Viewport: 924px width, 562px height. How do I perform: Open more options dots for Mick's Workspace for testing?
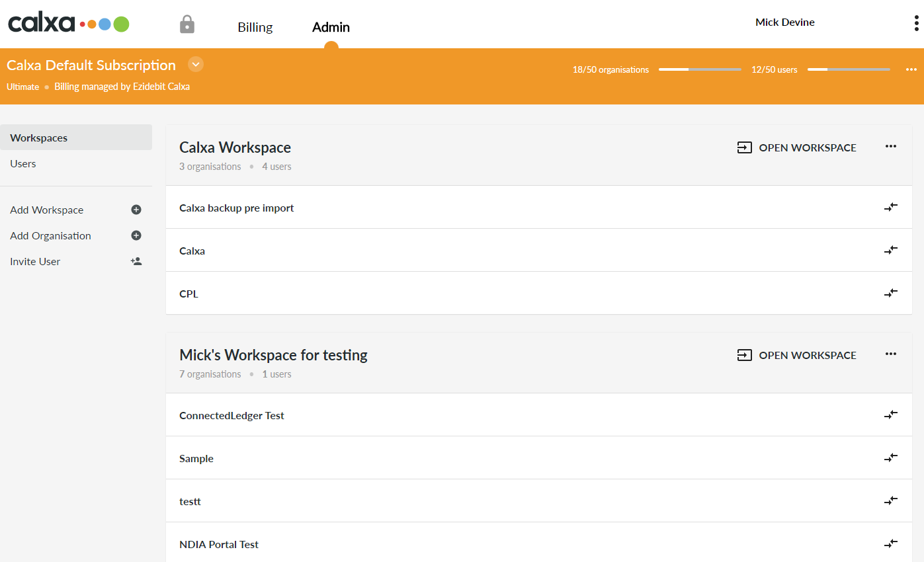point(891,354)
